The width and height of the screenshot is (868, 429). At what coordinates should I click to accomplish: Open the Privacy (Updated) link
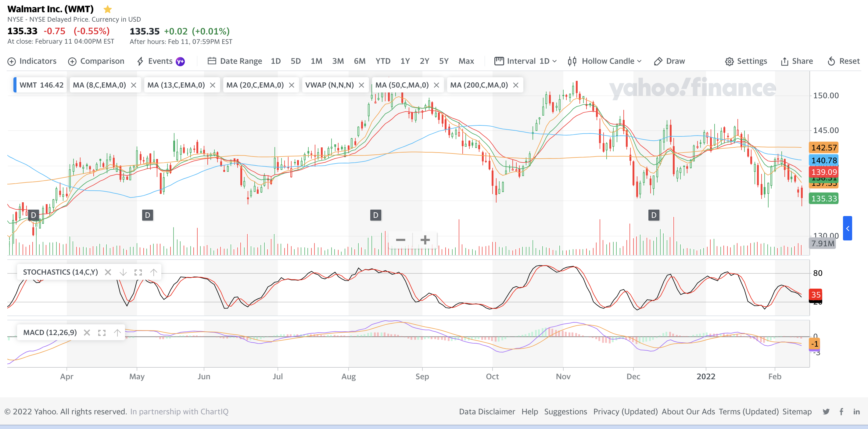pyautogui.click(x=626, y=412)
